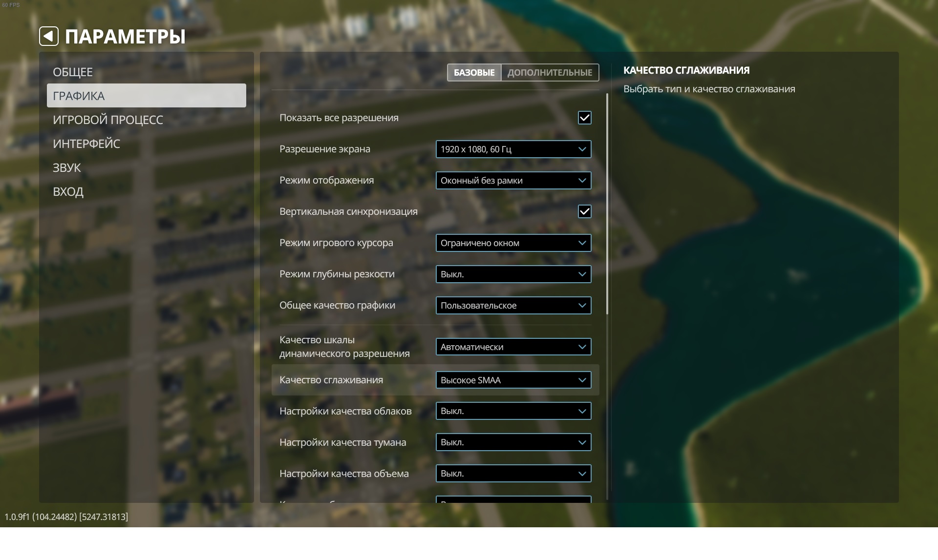
Task: Select the БАЗОВЫЕ tab
Action: click(474, 73)
